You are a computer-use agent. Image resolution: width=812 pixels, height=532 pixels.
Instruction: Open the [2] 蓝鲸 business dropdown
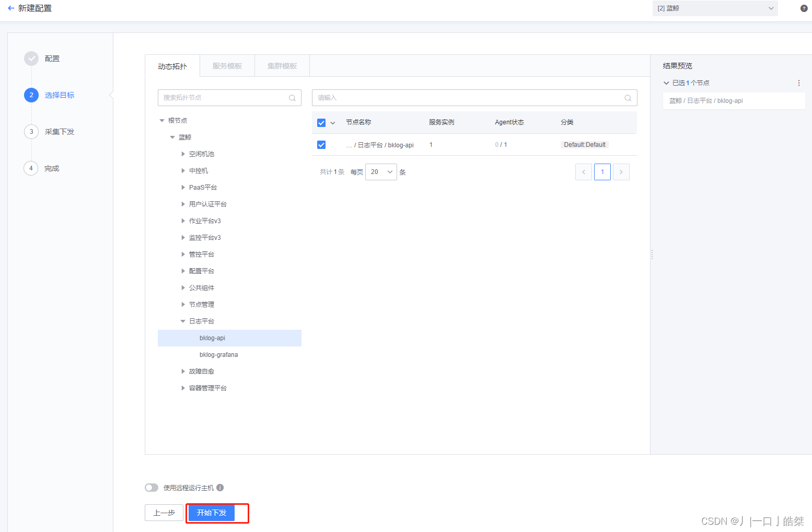pyautogui.click(x=715, y=8)
